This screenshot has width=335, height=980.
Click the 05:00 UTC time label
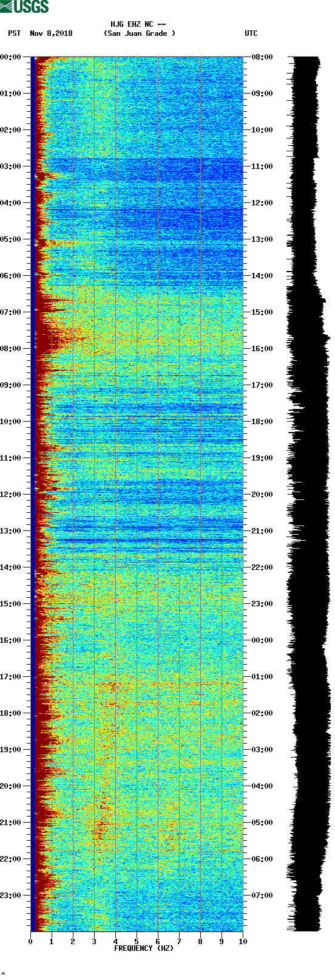[x=262, y=823]
